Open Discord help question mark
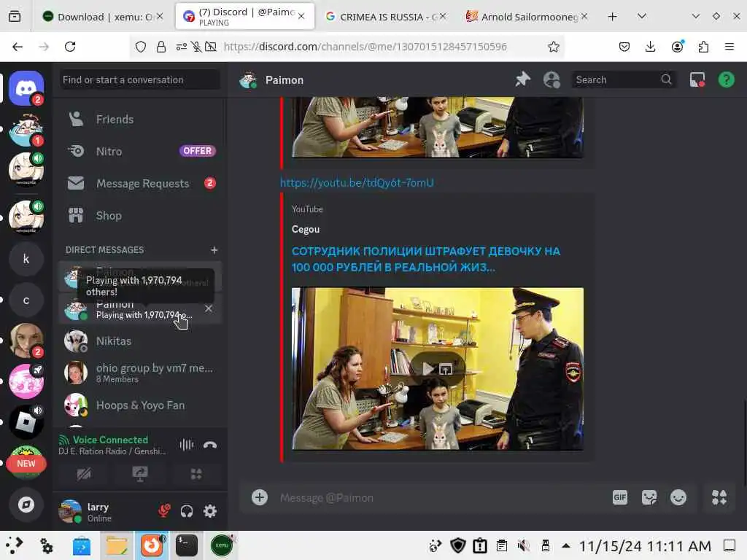 pyautogui.click(x=726, y=79)
